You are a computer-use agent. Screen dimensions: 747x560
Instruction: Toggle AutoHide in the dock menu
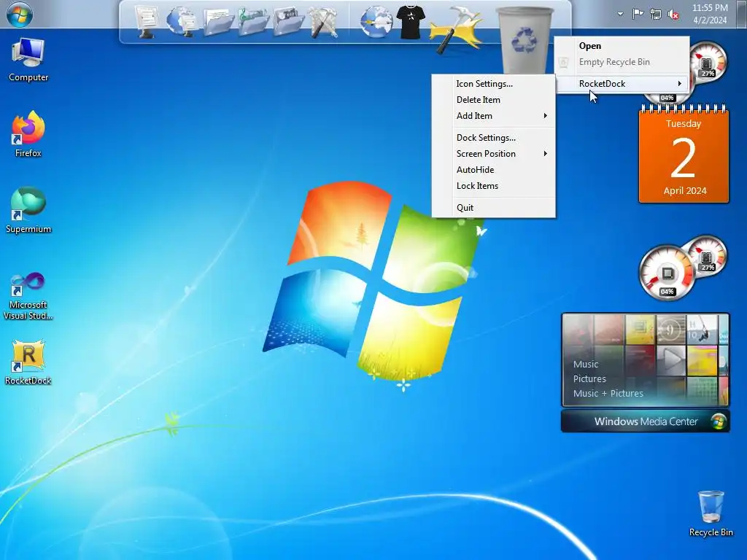click(x=494, y=170)
